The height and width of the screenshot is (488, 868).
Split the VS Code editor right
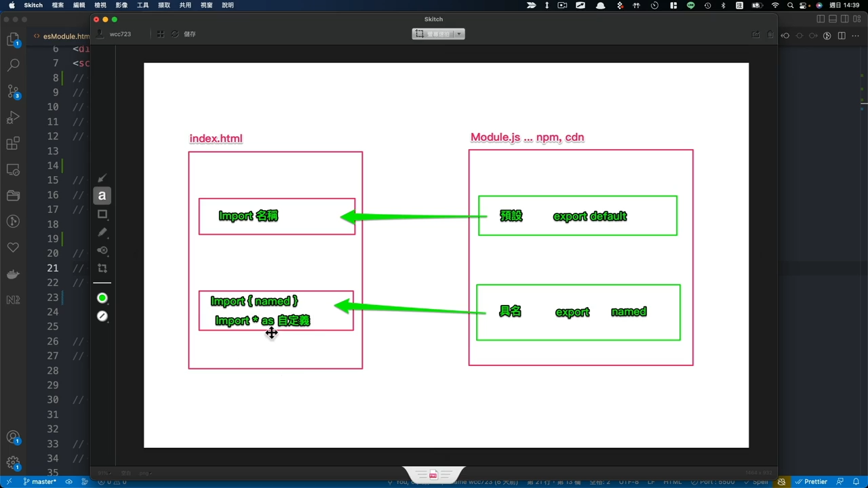click(x=842, y=36)
